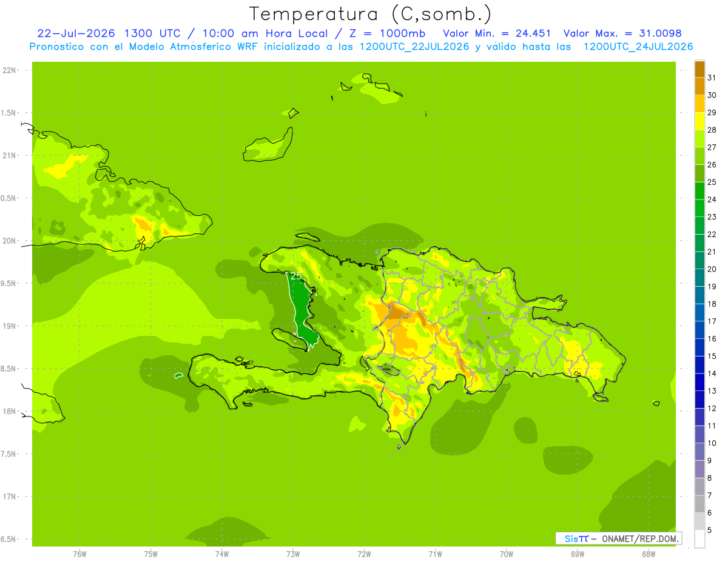Click the "9.5N" latitude axis label
728x562 pixels.
(x=9, y=283)
